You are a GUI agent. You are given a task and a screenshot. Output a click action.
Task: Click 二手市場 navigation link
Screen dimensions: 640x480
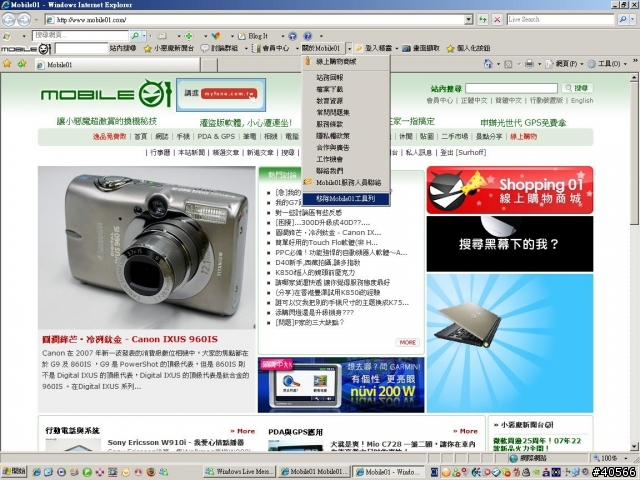(x=454, y=136)
